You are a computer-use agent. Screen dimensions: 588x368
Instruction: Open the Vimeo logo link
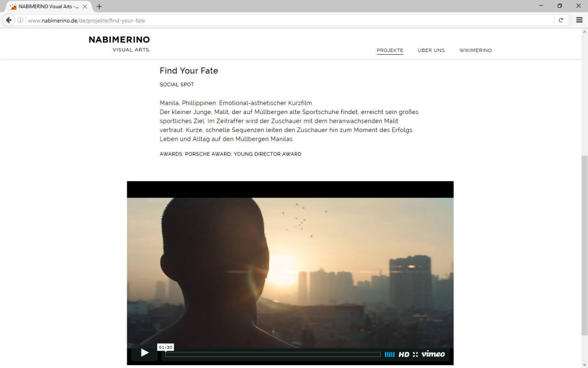click(433, 354)
